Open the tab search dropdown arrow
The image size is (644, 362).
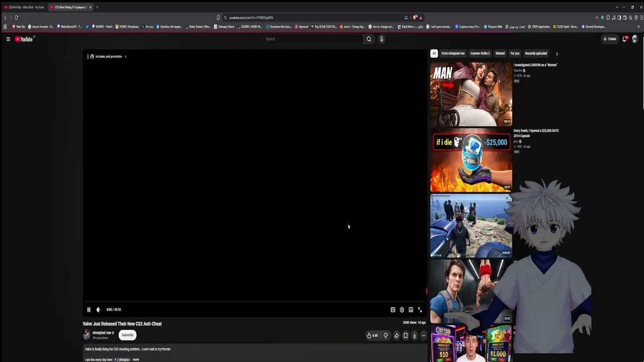[617, 7]
